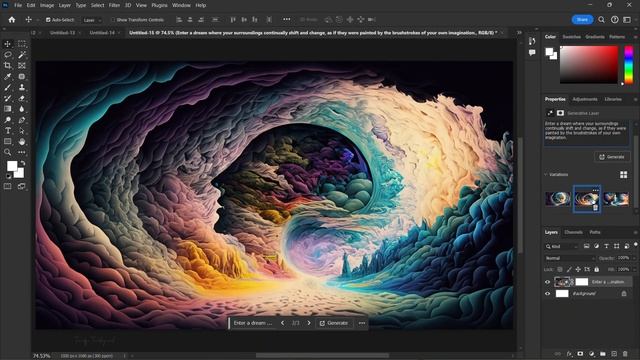Image resolution: width=640 pixels, height=360 pixels.
Task: Select the Brush tool
Action: pyautogui.click(x=8, y=87)
